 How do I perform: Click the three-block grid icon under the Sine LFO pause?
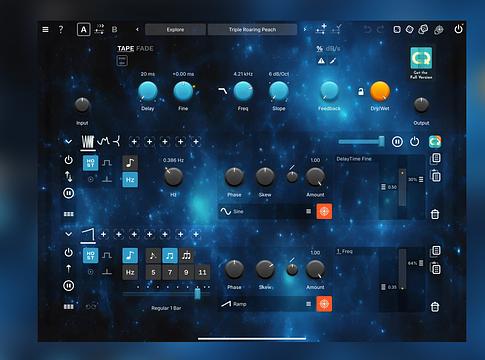point(69,214)
